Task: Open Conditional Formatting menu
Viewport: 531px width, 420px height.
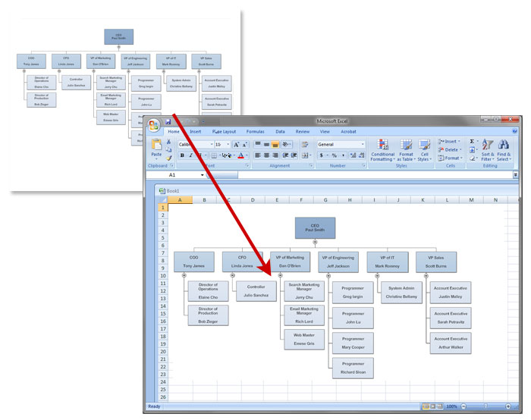Action: click(x=382, y=150)
